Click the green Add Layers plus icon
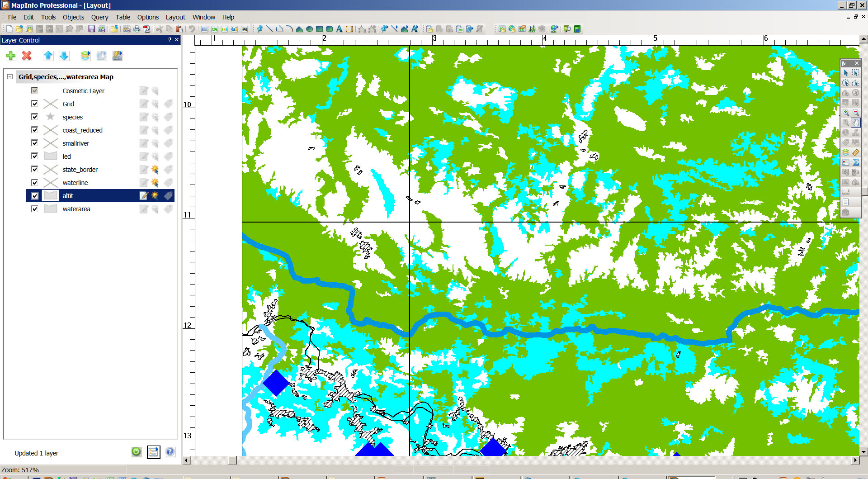This screenshot has width=868, height=479. [11, 56]
